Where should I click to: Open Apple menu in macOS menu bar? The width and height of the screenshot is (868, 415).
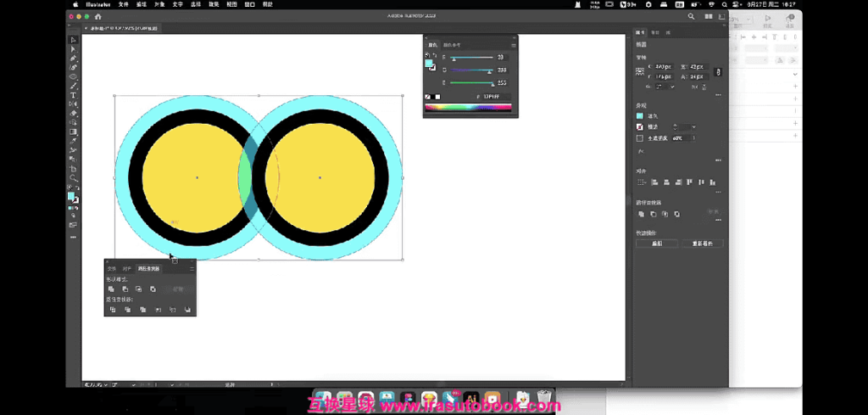point(75,4)
